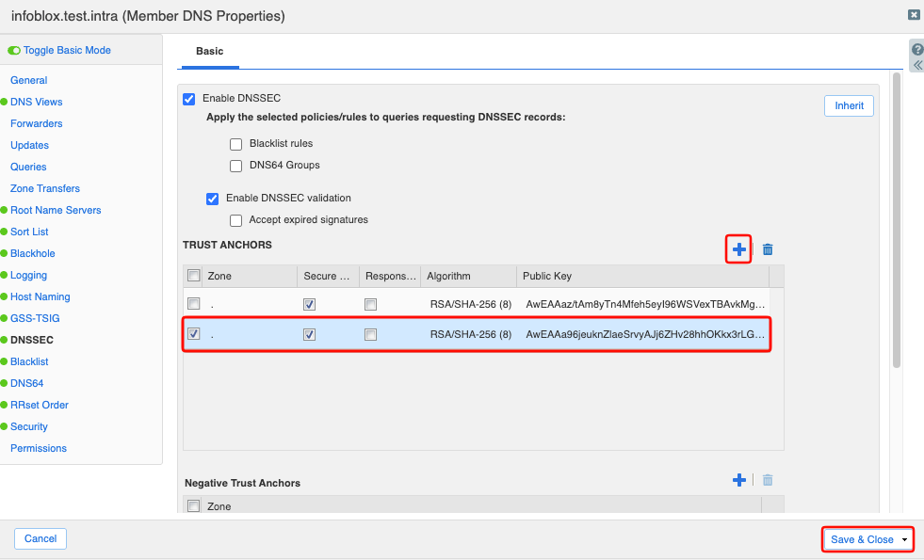
Task: Collapse the side help panel double-chevron
Action: pyautogui.click(x=917, y=65)
